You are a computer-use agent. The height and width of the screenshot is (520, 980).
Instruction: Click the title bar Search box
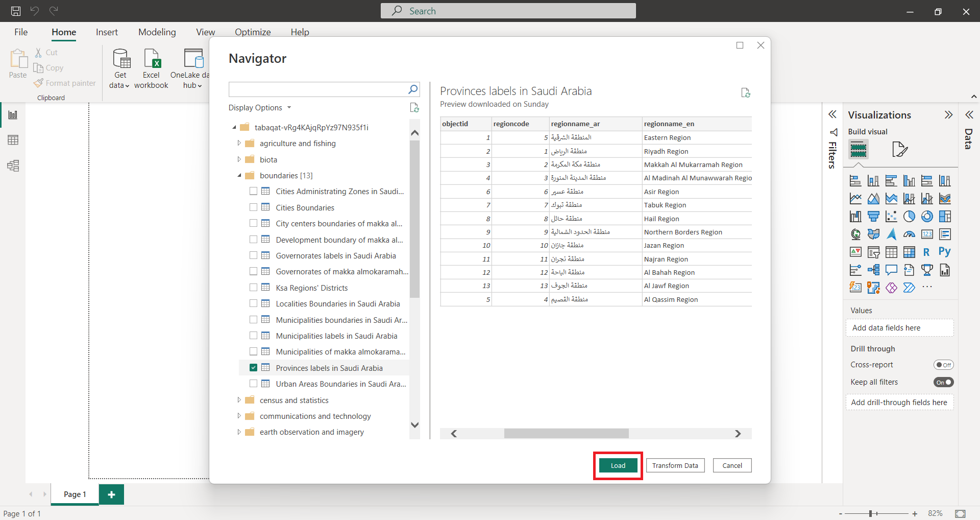click(x=508, y=11)
